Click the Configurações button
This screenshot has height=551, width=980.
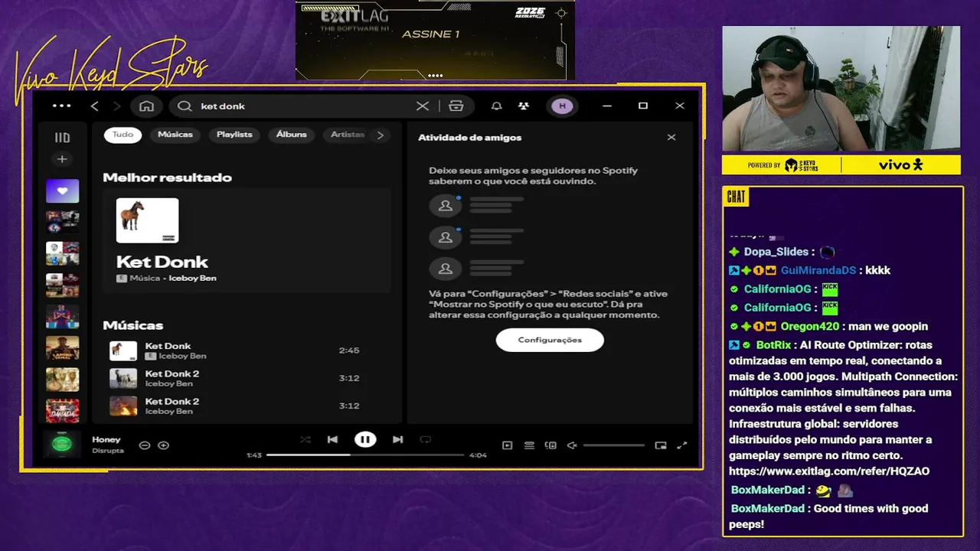click(x=550, y=340)
